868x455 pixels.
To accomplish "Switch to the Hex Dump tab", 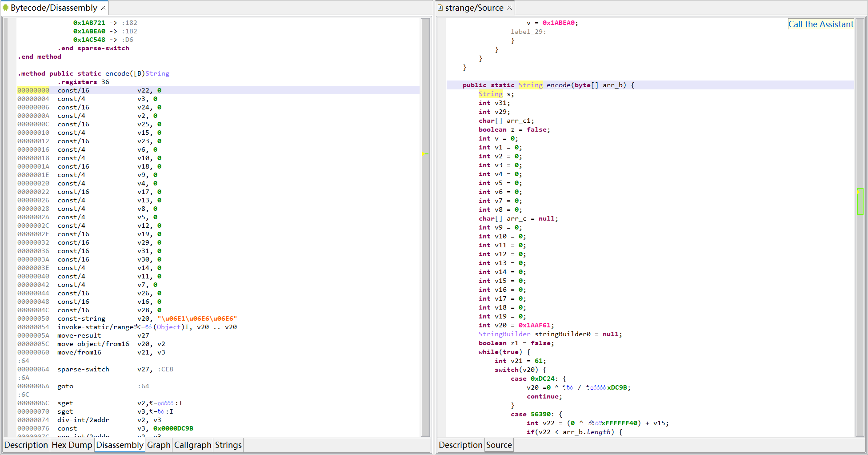I will click(x=72, y=445).
